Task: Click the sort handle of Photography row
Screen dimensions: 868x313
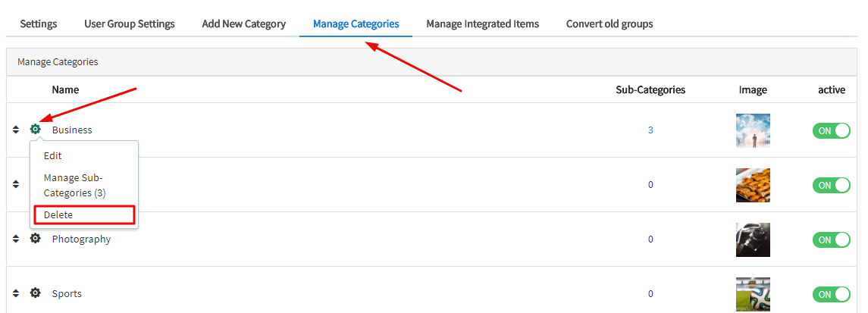Action: point(16,239)
